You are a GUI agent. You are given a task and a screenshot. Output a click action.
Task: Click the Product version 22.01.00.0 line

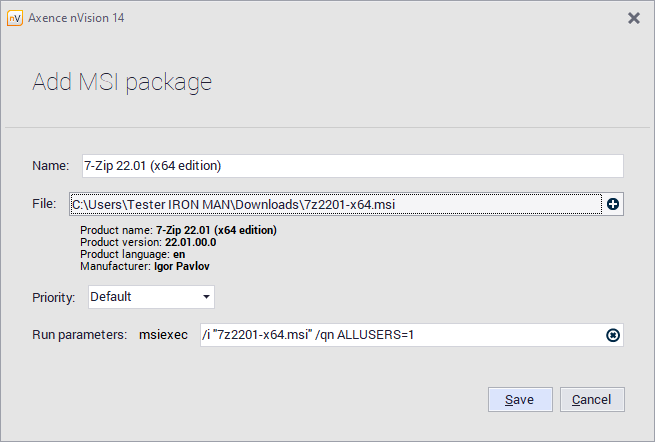(x=148, y=242)
